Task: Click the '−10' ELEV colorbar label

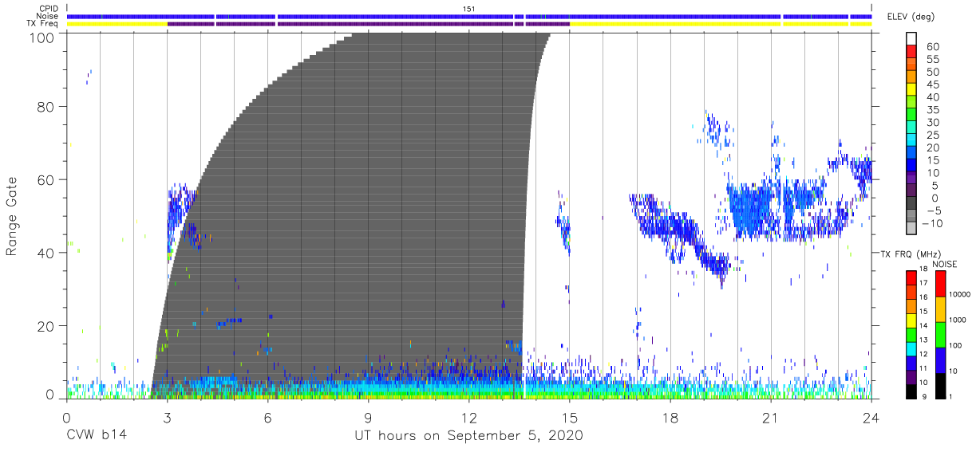Action: click(x=932, y=223)
